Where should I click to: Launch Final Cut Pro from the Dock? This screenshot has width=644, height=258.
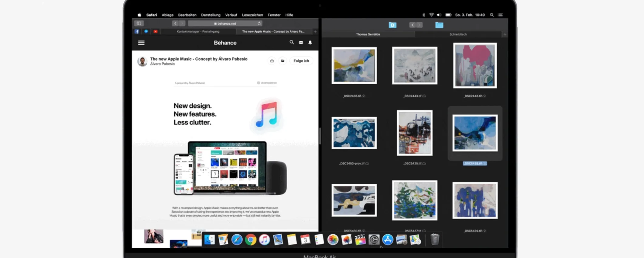click(360, 240)
